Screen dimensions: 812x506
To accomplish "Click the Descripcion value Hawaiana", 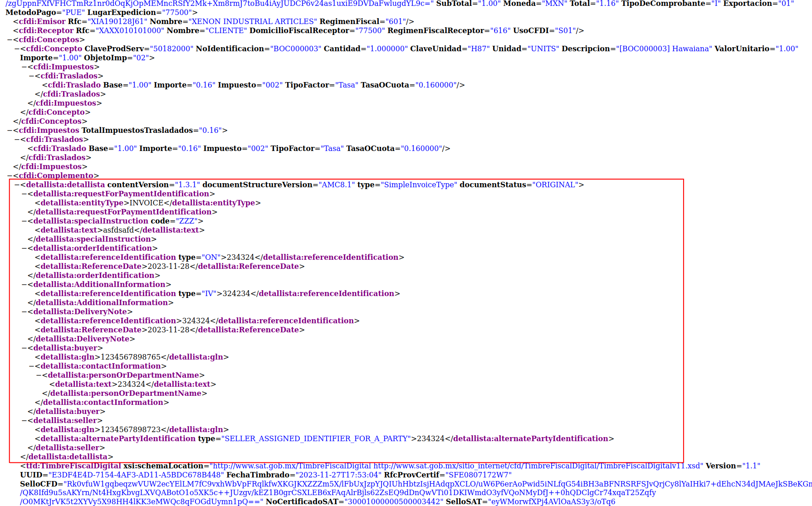I will [x=665, y=49].
